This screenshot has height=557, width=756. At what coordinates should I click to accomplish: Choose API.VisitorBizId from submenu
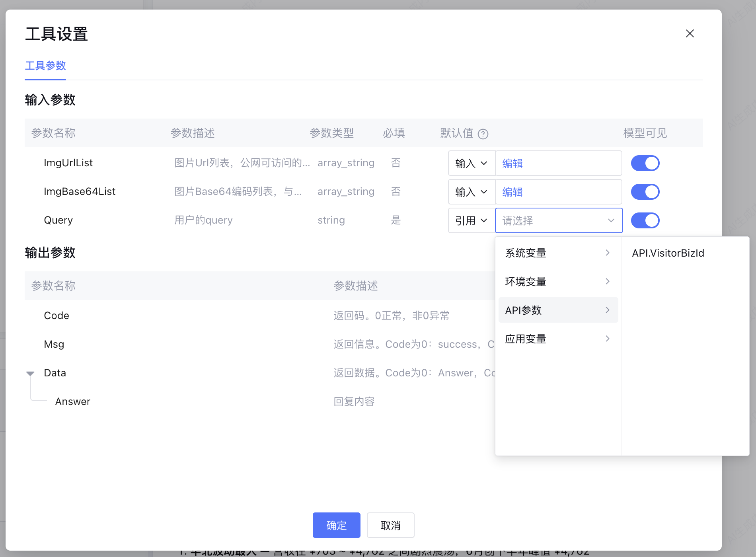[x=668, y=253]
